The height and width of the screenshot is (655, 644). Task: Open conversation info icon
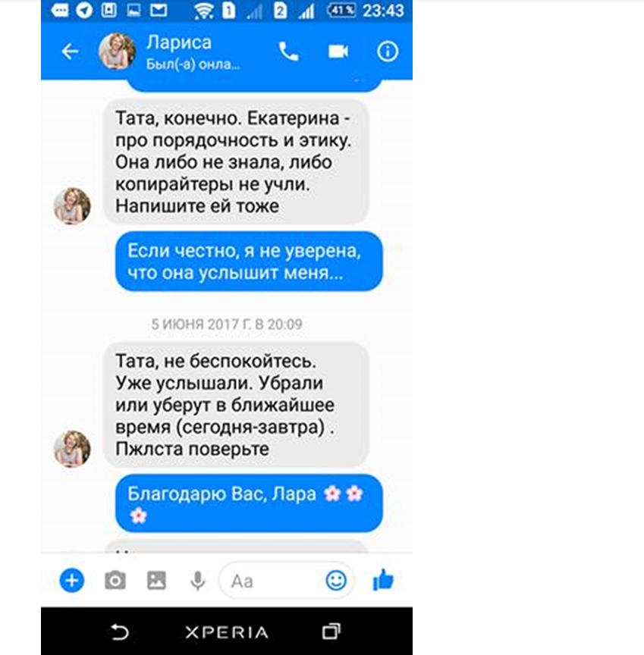(388, 52)
